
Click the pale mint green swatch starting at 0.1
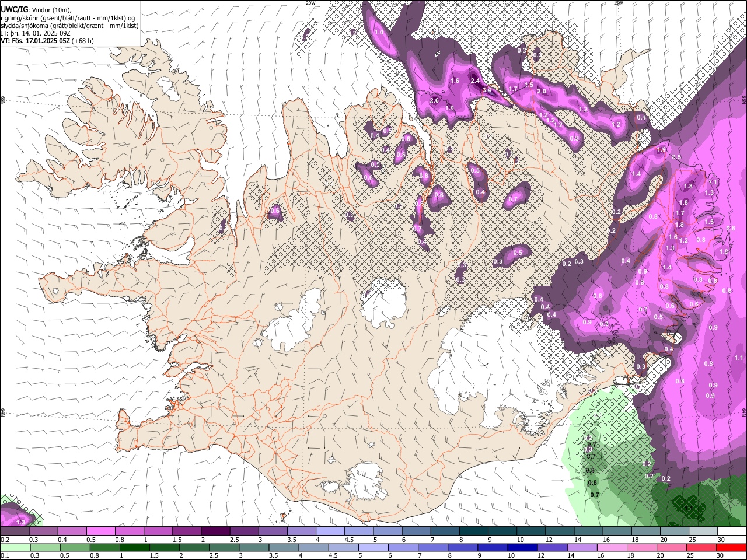[15, 547]
